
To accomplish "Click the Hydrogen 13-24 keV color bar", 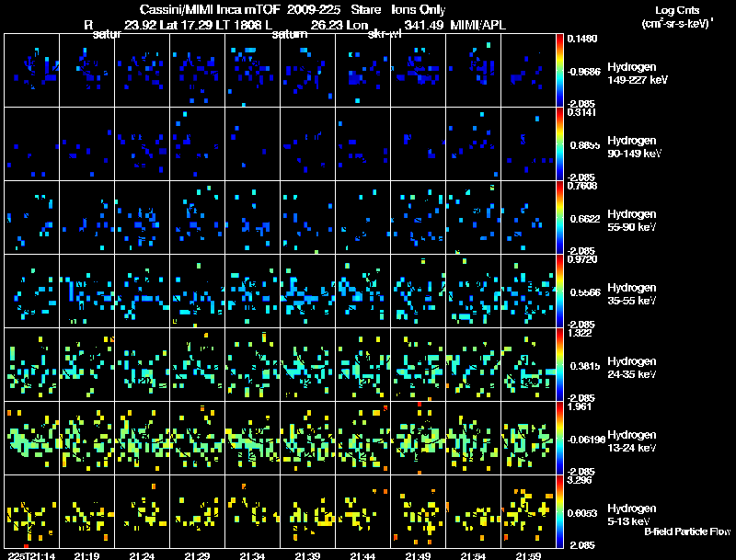I will pos(559,439).
